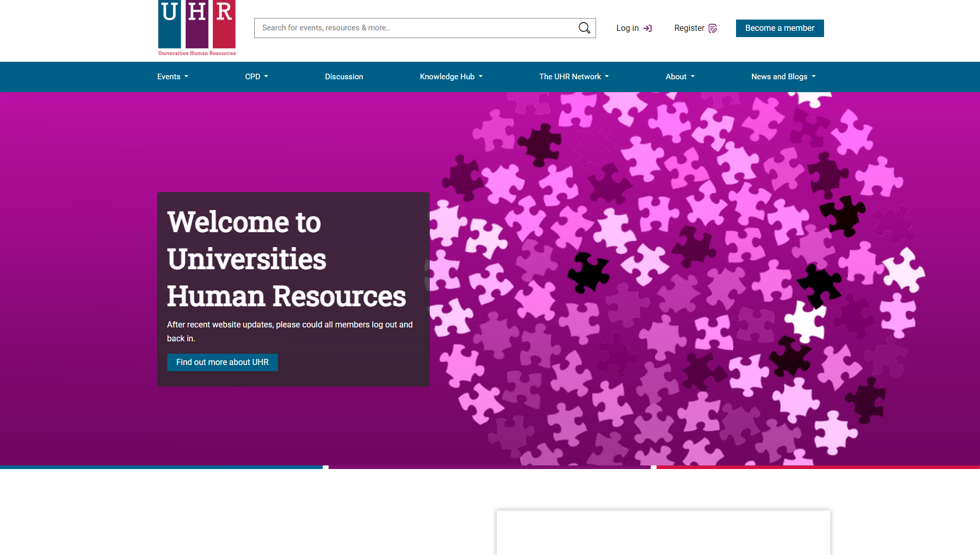Image resolution: width=980 pixels, height=555 pixels.
Task: Click the puzzle pieces hero image
Action: tap(669, 278)
